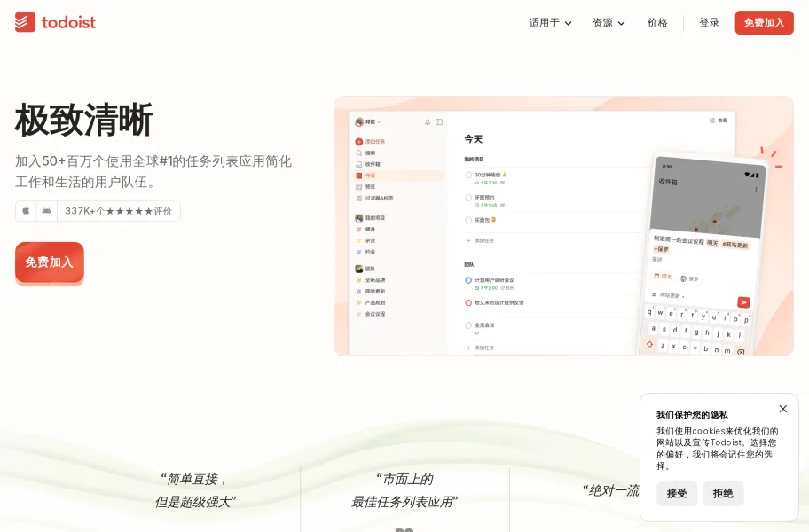Open the user account dropdown in preview
Viewport: 809px width, 532px height.
[368, 122]
